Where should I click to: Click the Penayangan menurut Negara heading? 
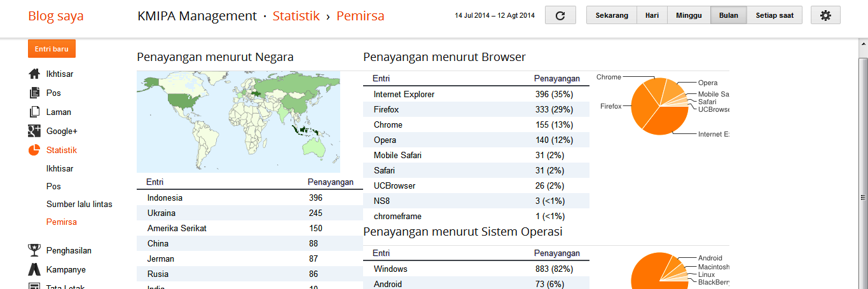click(x=215, y=57)
